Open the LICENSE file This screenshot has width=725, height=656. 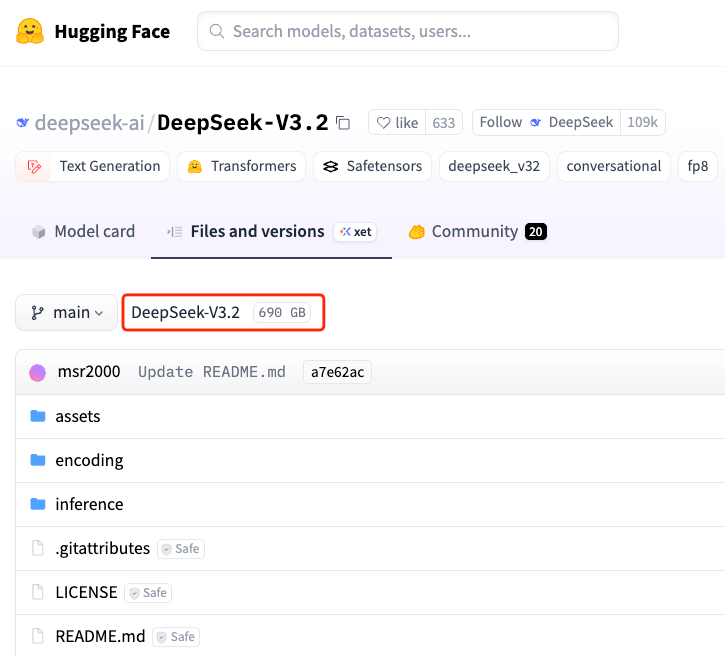(86, 592)
